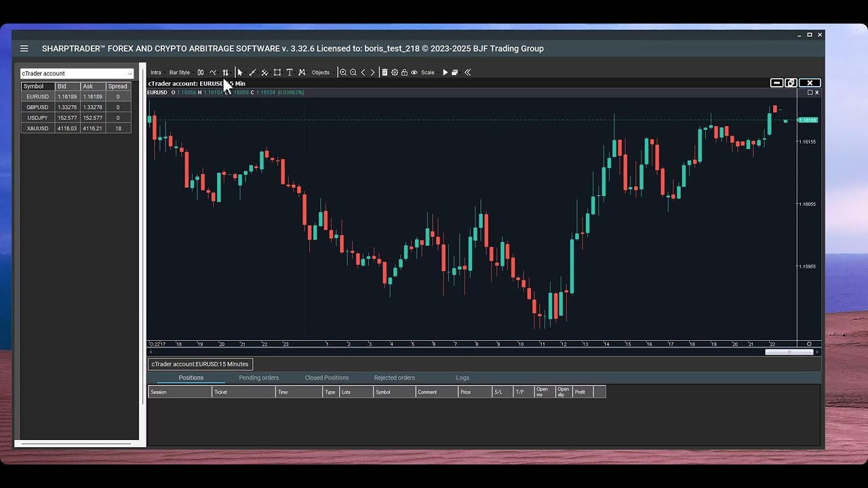Click the Spread column header

pos(118,87)
